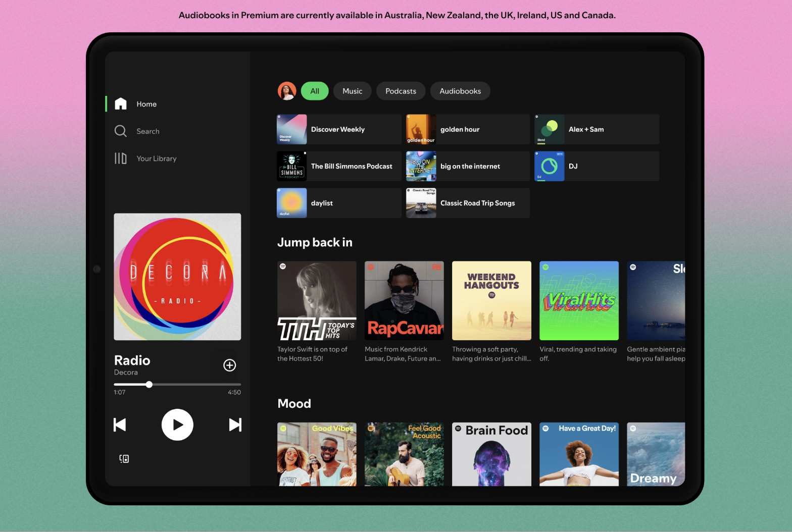The height and width of the screenshot is (532, 792).
Task: Open Have a Great Day! playlist
Action: [579, 454]
